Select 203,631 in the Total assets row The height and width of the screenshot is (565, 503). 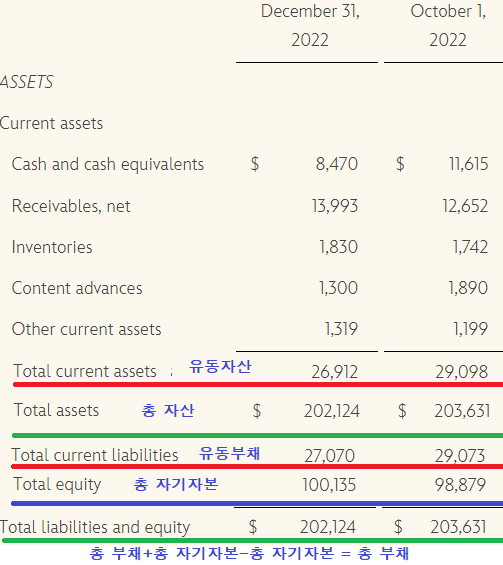pos(462,411)
